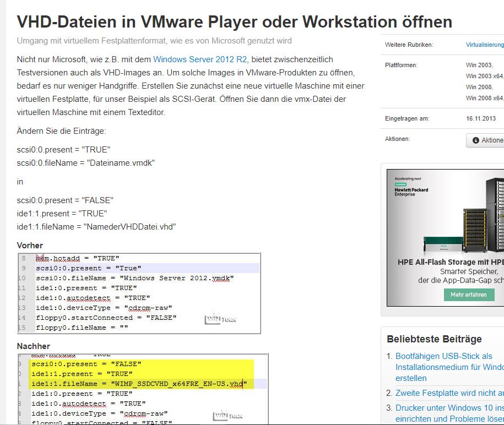Click the Nachher heading

pyautogui.click(x=34, y=346)
